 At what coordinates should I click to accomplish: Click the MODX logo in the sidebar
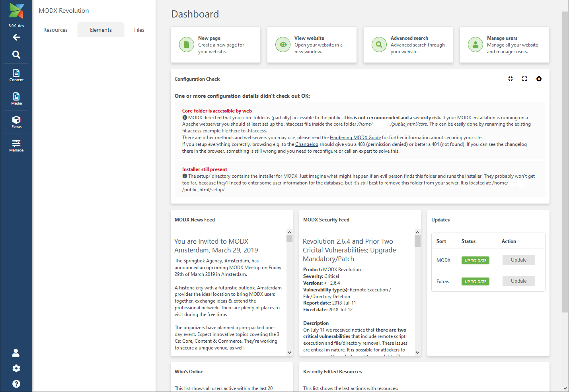pos(16,11)
